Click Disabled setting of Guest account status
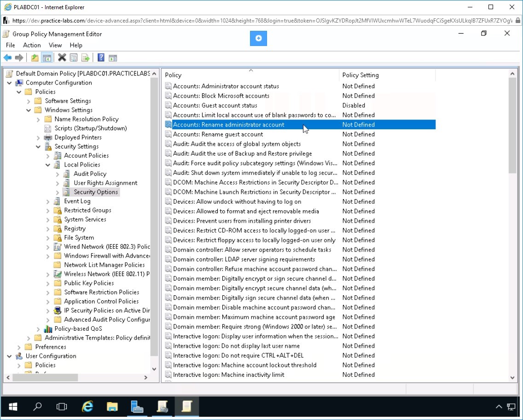523x420 pixels. pos(353,105)
